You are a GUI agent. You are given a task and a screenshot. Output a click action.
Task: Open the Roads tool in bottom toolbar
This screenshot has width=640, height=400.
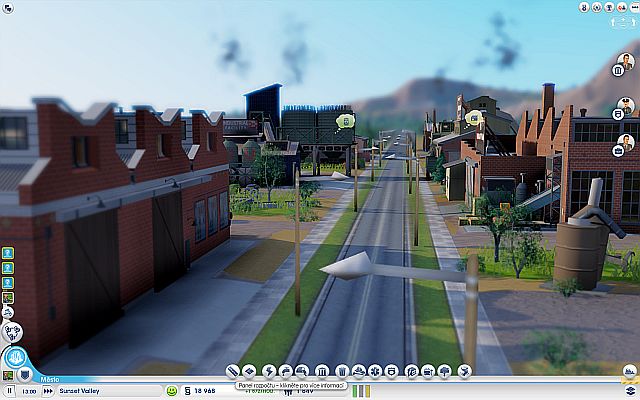pyautogui.click(x=233, y=371)
